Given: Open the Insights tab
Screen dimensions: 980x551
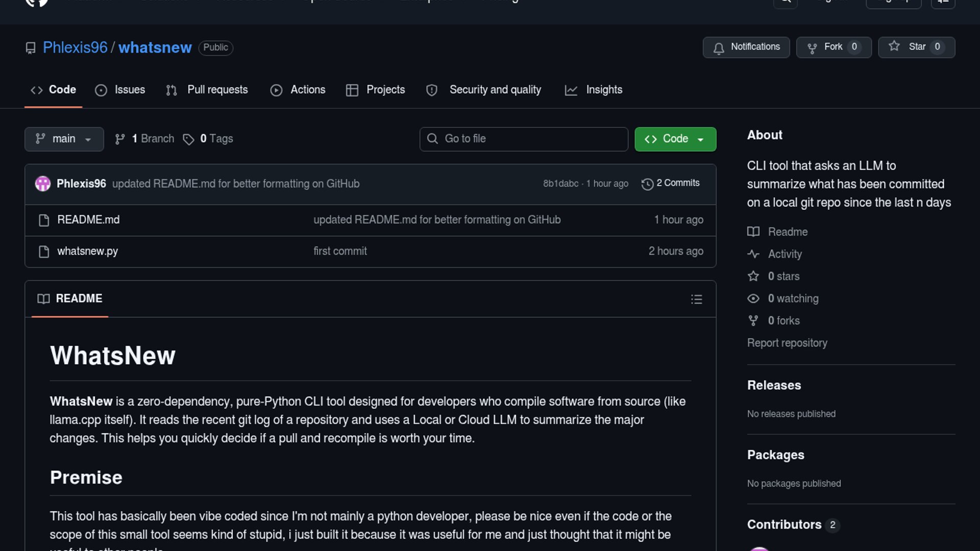Looking at the screenshot, I should tap(594, 90).
